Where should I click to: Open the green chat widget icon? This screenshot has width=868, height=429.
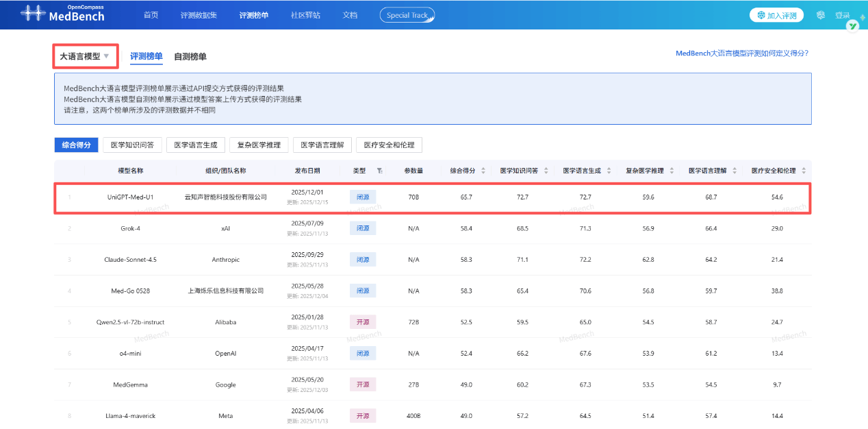click(x=853, y=26)
